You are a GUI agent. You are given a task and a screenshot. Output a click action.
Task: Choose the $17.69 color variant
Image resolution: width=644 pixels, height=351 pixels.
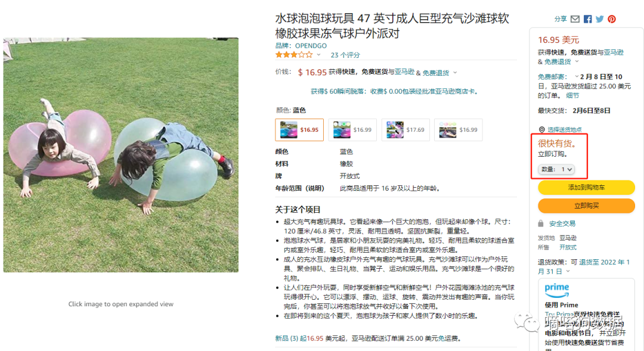406,130
